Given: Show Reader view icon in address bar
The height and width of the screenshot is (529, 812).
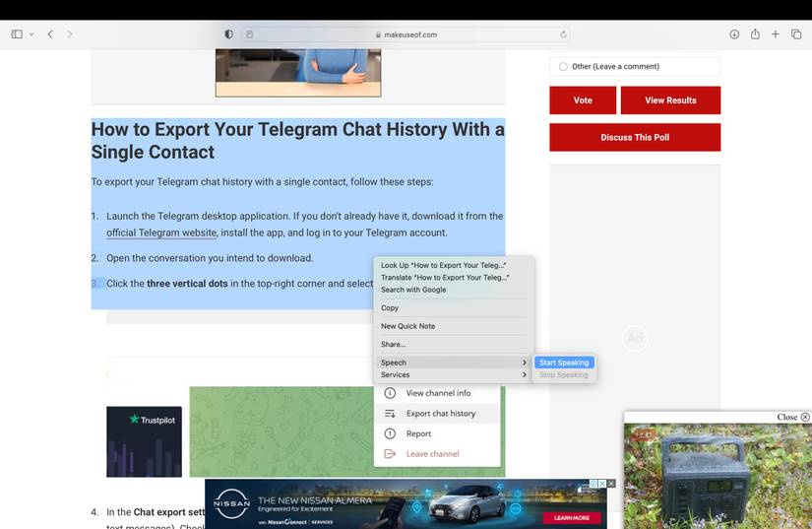Looking at the screenshot, I should (x=250, y=34).
